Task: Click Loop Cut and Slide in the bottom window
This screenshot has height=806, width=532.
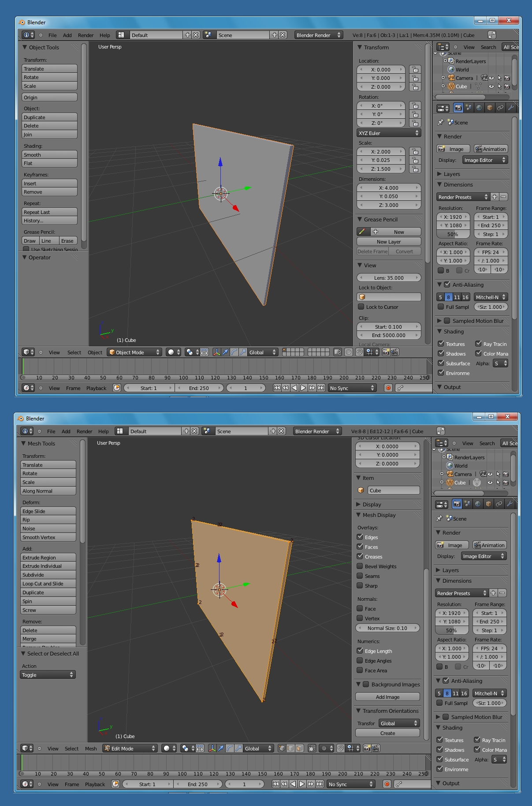Action: [48, 583]
